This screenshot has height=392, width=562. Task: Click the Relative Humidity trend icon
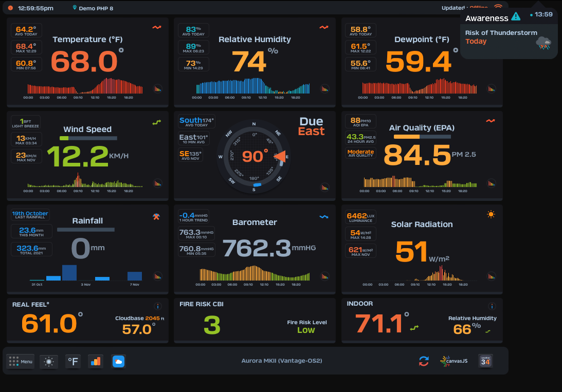click(324, 27)
